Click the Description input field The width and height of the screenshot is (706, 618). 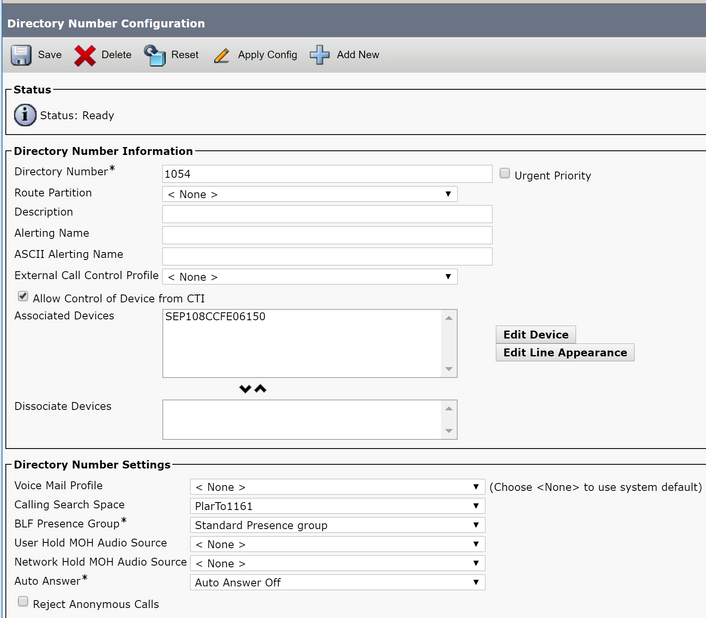click(x=327, y=214)
